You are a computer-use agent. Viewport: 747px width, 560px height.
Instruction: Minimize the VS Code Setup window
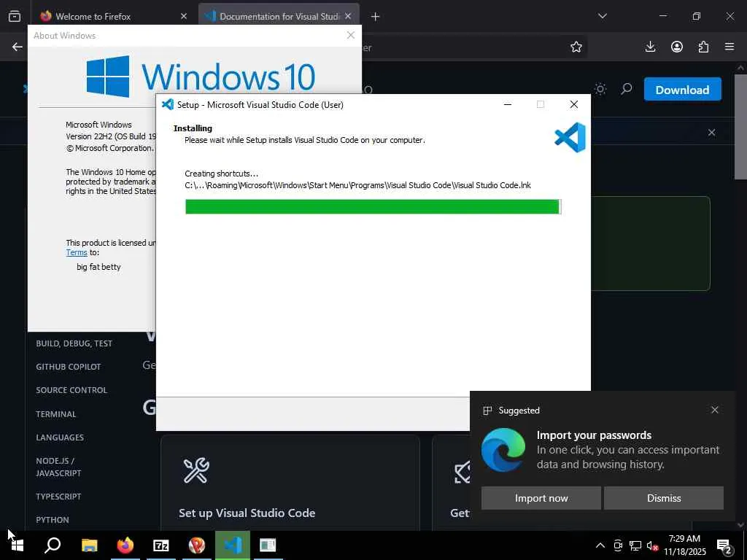(x=508, y=104)
